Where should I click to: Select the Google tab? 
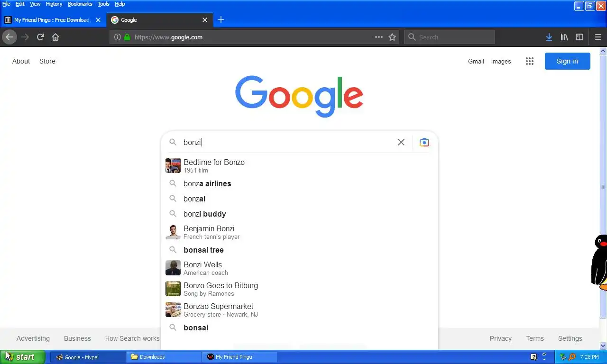point(160,20)
